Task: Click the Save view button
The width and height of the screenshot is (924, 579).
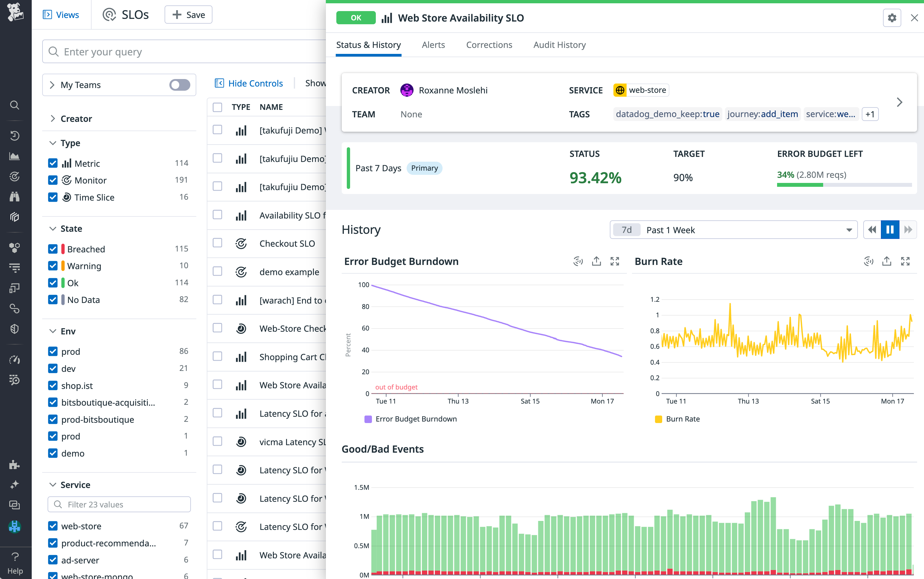Action: 188,15
